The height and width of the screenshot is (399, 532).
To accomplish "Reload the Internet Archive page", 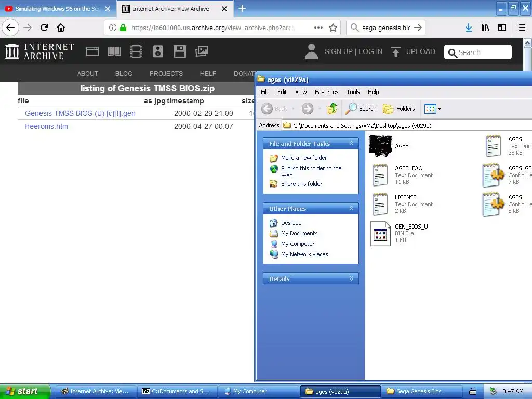I will coord(44,28).
